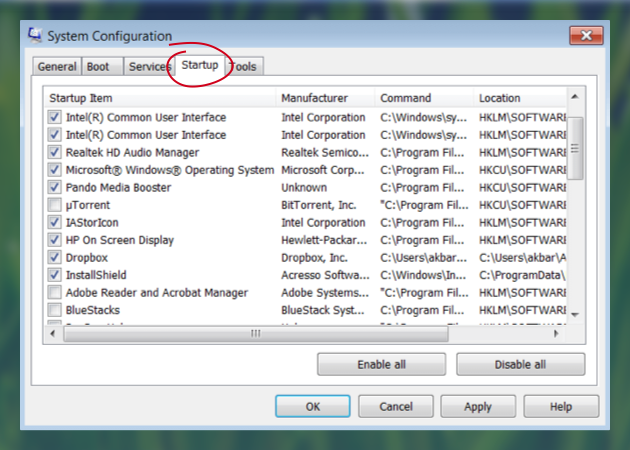This screenshot has height=450, width=630.
Task: Select the Realtek HD Audio Manager row
Action: click(x=132, y=153)
